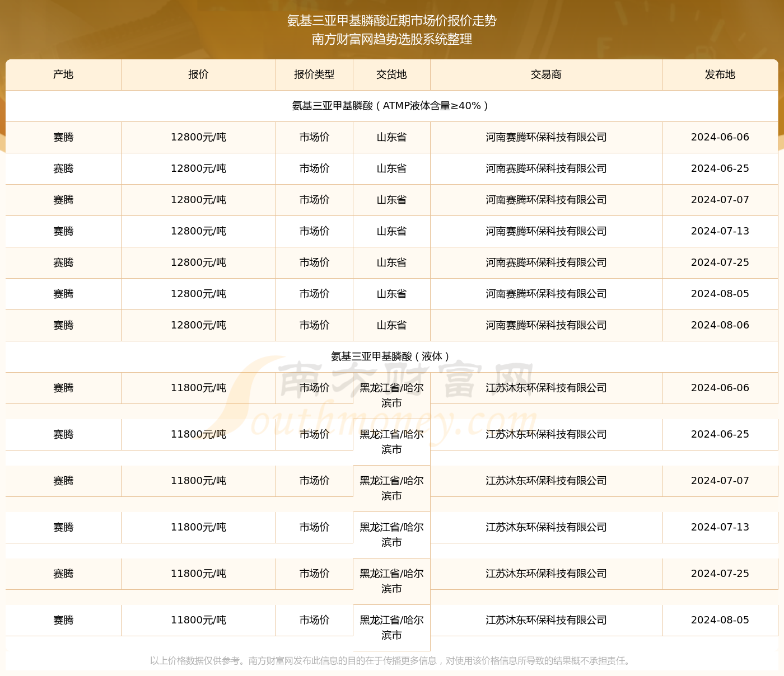Click 河南赛腾环保科技有限公司 in the 2024-08-05 row

546,294
